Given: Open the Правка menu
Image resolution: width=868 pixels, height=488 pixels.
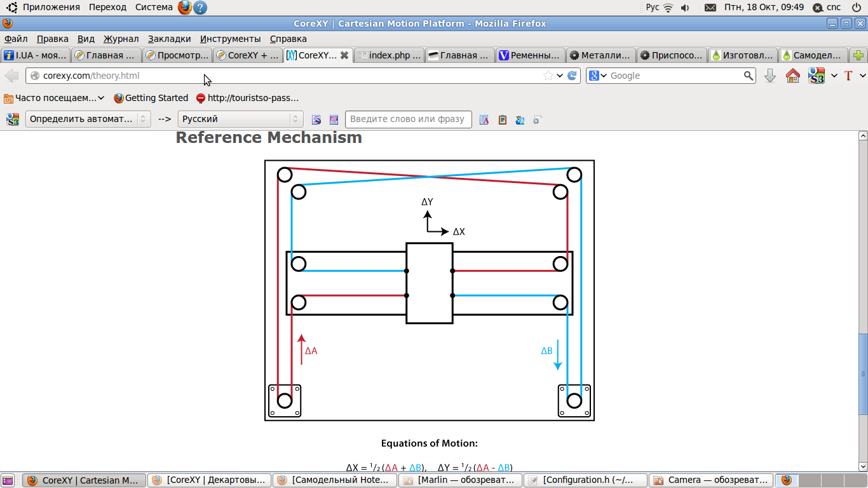Looking at the screenshot, I should (x=53, y=39).
